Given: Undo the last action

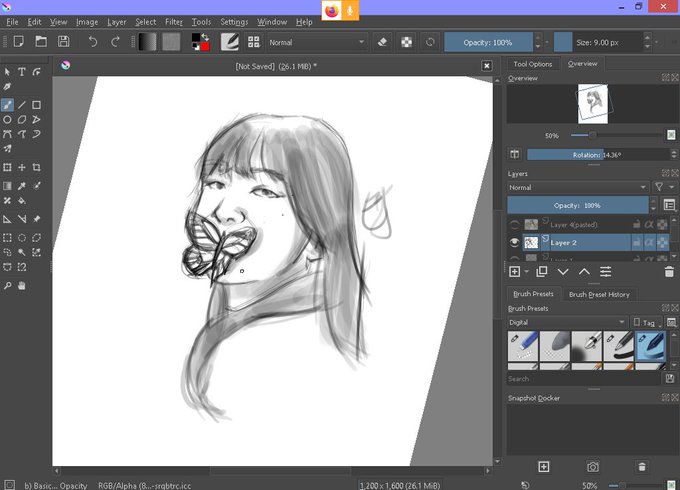Looking at the screenshot, I should coord(93,42).
